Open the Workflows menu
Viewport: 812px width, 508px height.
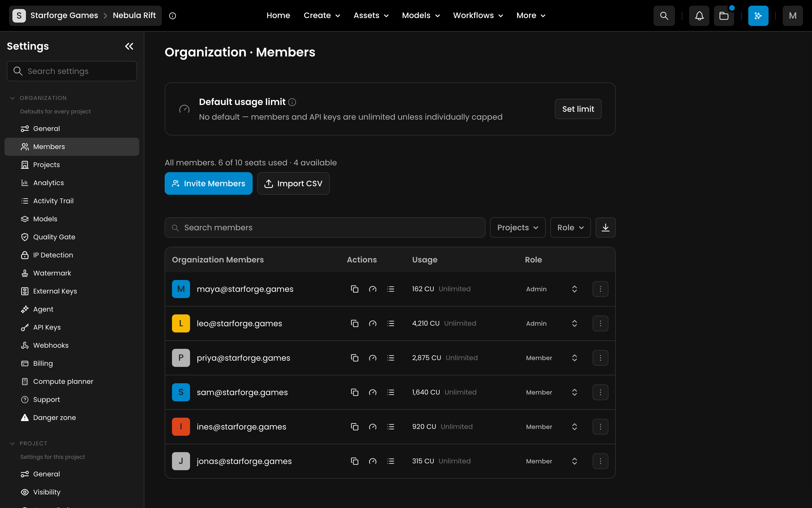point(478,16)
